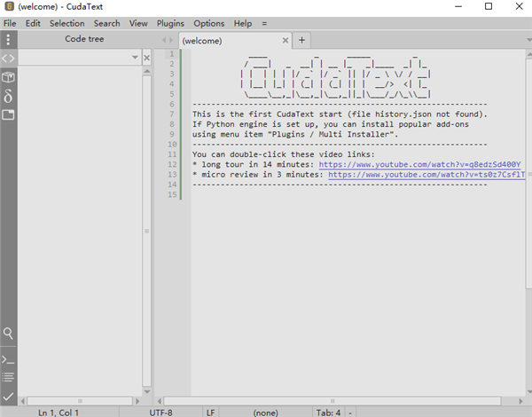Open the Selection menu
The width and height of the screenshot is (532, 417).
(x=67, y=23)
